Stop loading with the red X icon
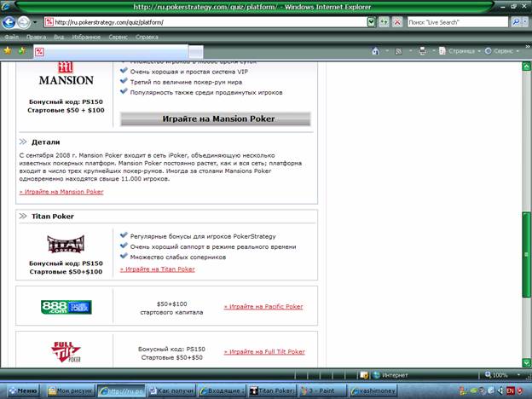 pos(397,22)
